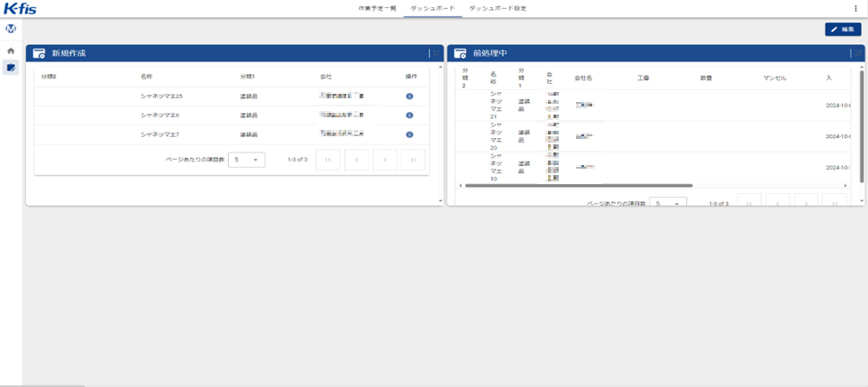Sort by 名称 column header in 新規作成

pyautogui.click(x=146, y=77)
